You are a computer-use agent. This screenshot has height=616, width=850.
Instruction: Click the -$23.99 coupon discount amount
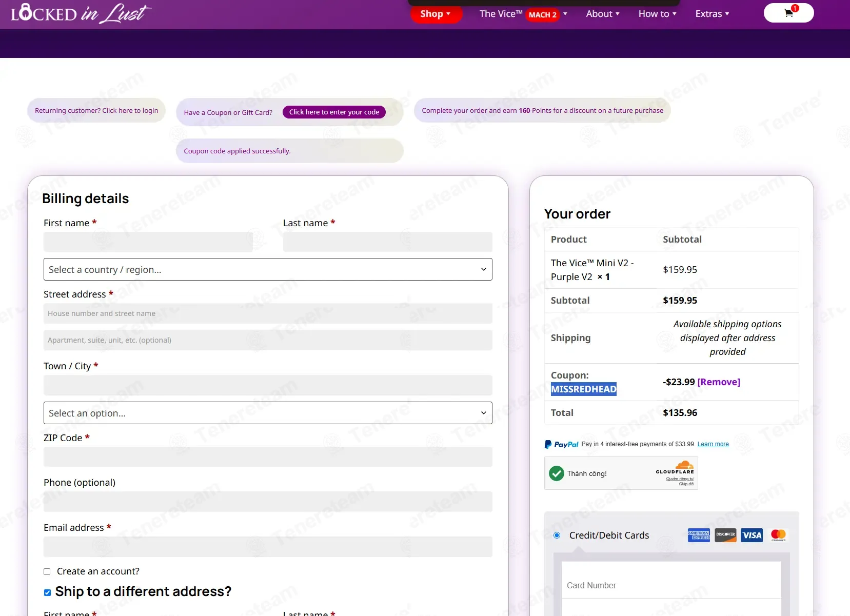click(x=679, y=382)
